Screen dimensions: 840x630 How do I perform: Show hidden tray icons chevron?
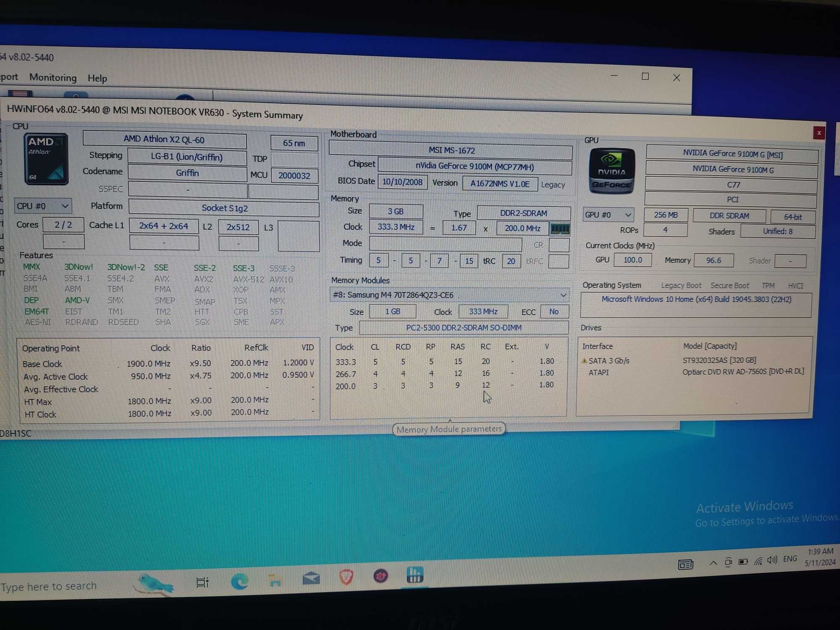713,563
